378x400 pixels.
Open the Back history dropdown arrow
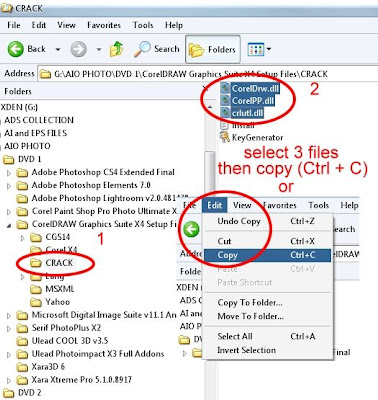[58, 50]
